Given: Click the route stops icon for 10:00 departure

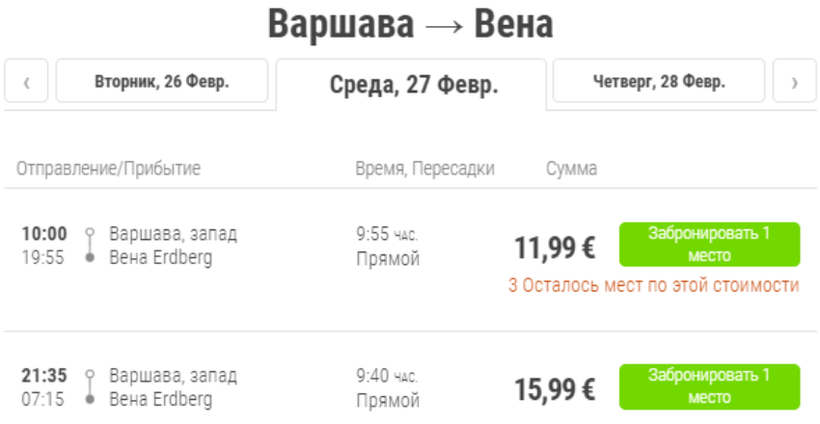Looking at the screenshot, I should click(89, 246).
